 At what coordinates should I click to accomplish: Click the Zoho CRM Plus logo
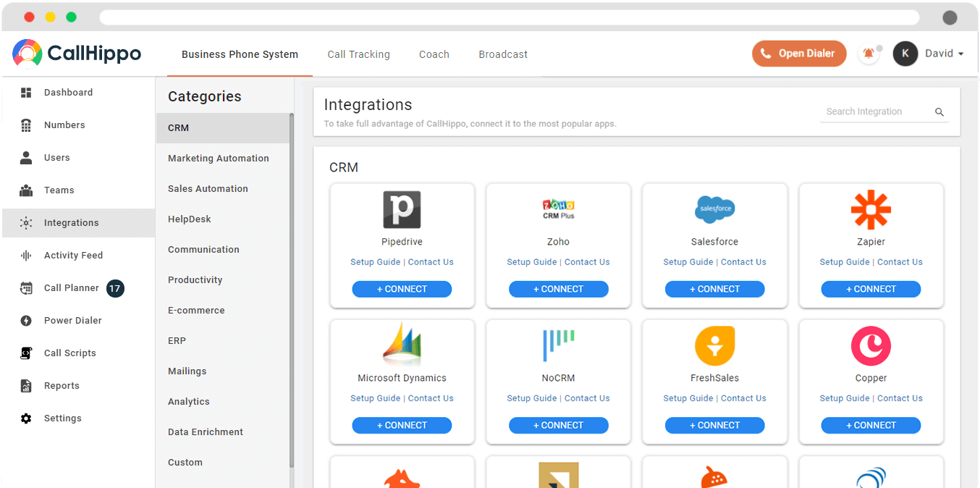click(558, 209)
